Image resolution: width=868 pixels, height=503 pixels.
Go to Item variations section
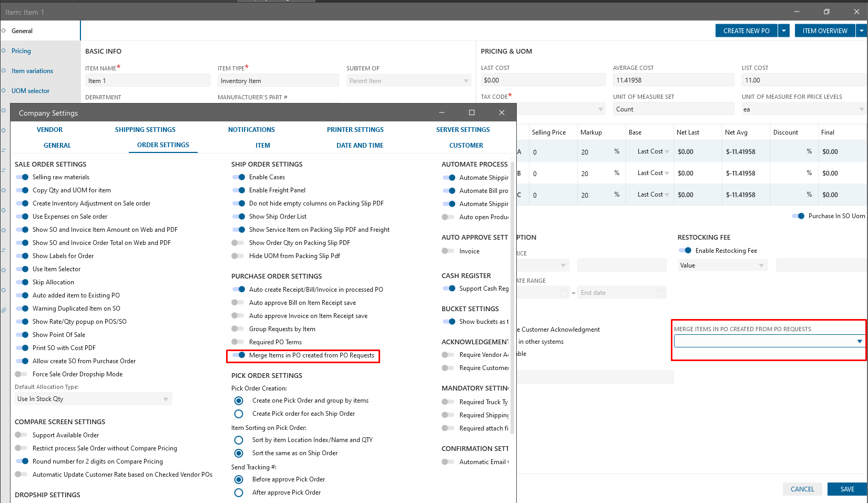pyautogui.click(x=32, y=71)
